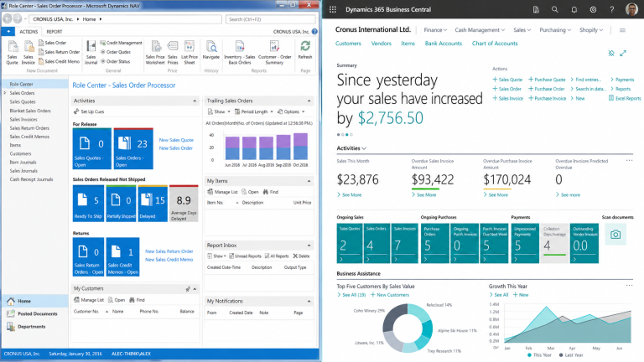Open the Business Central app launcher grid
Image resolution: width=644 pixels, height=362 pixels.
(333, 9)
